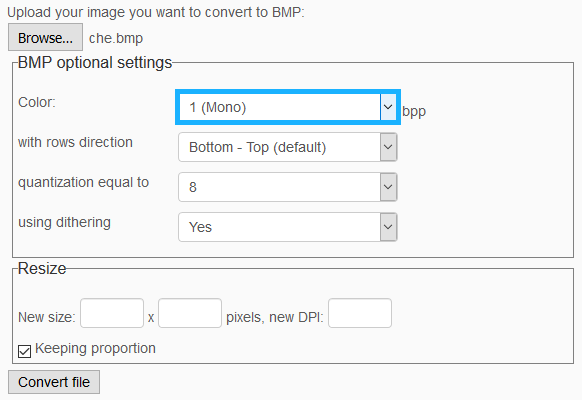
Task: Open the quantization value dropdown
Action: coord(288,187)
